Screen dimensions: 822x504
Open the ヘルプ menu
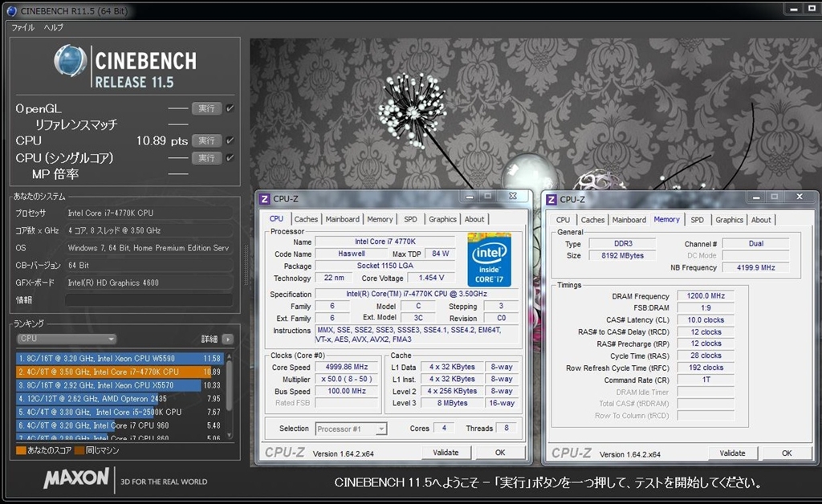(x=54, y=27)
